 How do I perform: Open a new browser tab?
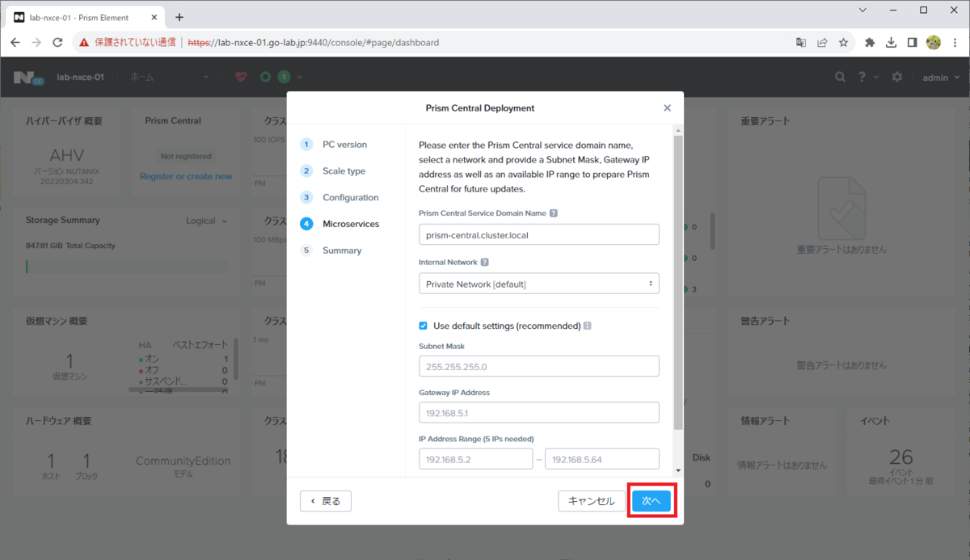pos(179,17)
